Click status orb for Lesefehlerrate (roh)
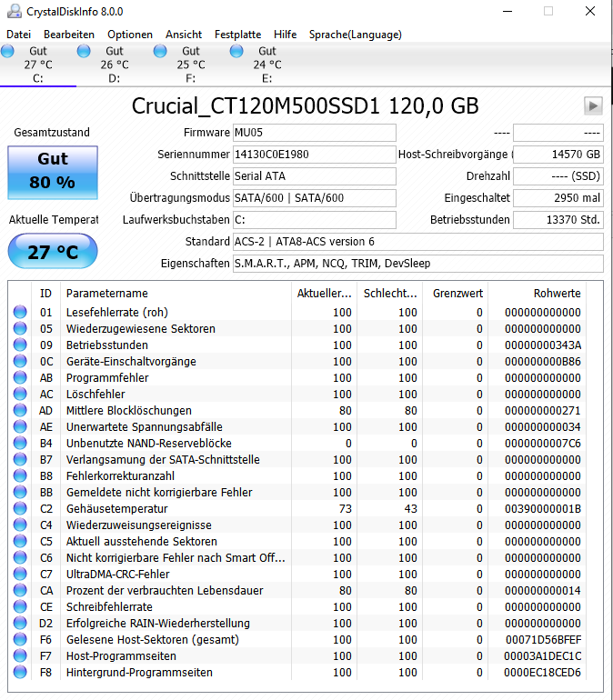The image size is (613, 700). [x=20, y=312]
